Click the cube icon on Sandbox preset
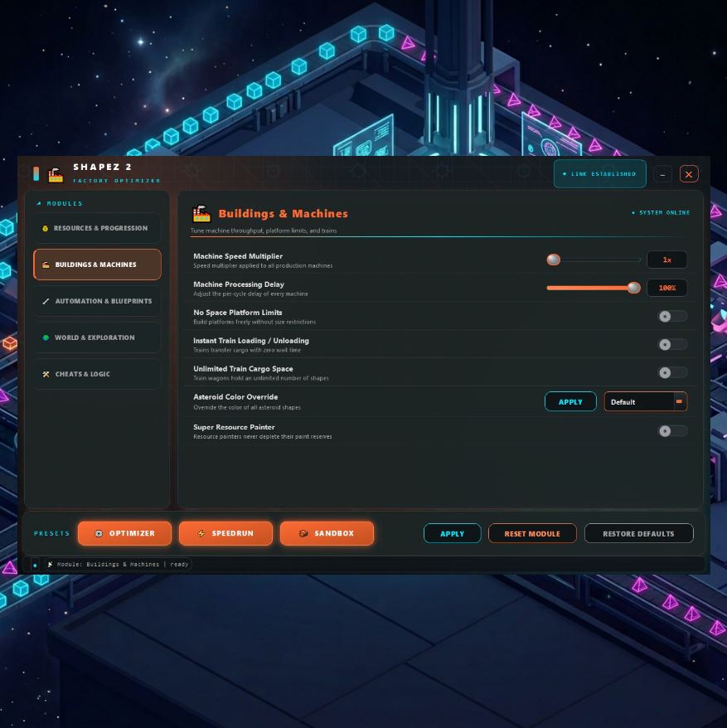727x728 pixels. click(x=303, y=533)
